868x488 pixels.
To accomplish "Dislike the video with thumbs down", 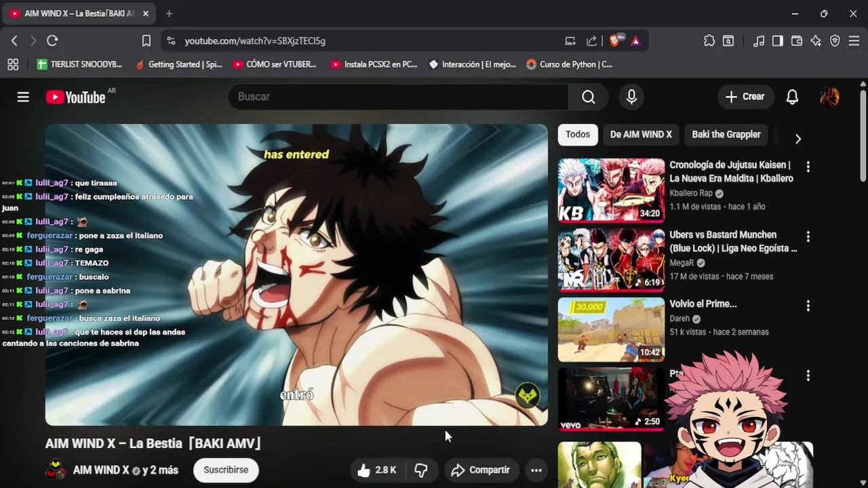I will (x=421, y=470).
